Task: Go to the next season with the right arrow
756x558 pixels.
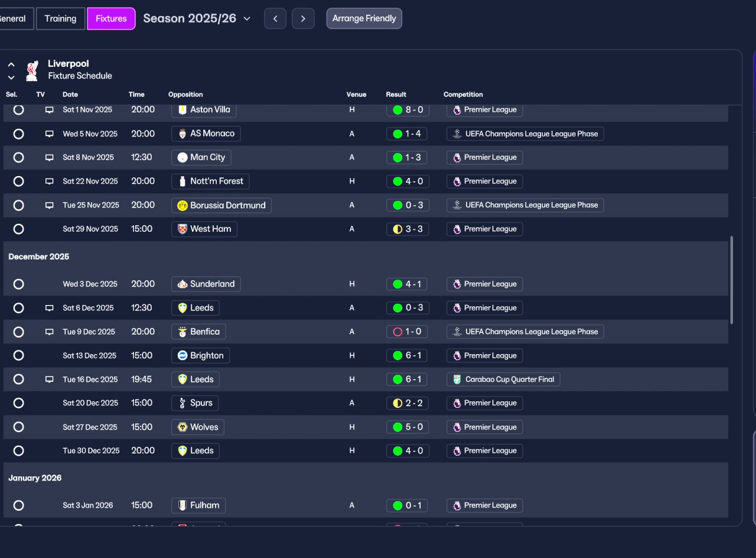Action: click(303, 18)
